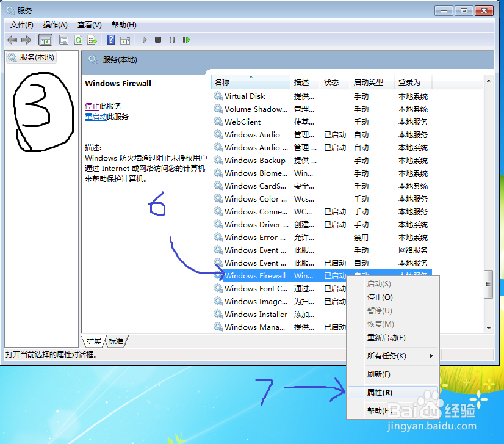Click the Refresh toolbar icon

pyautogui.click(x=78, y=40)
